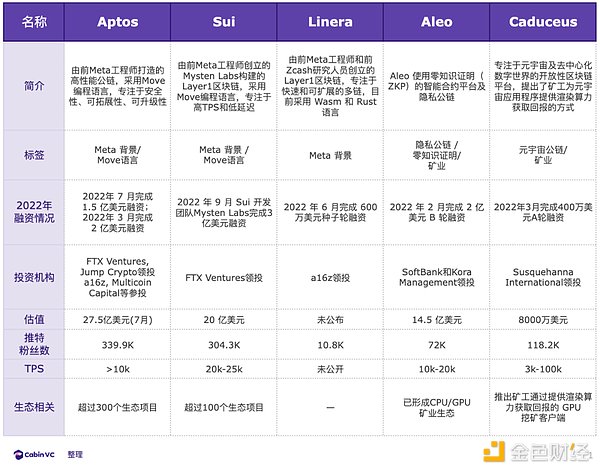Click the 未公开 TPS value
This screenshot has height=473, width=600.
click(330, 369)
